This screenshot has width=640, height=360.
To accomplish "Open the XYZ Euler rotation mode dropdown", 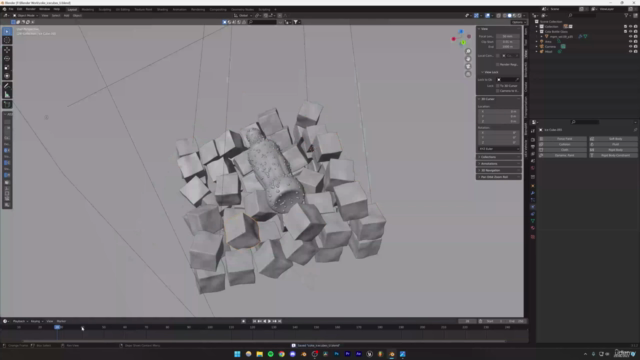I will click(x=499, y=149).
